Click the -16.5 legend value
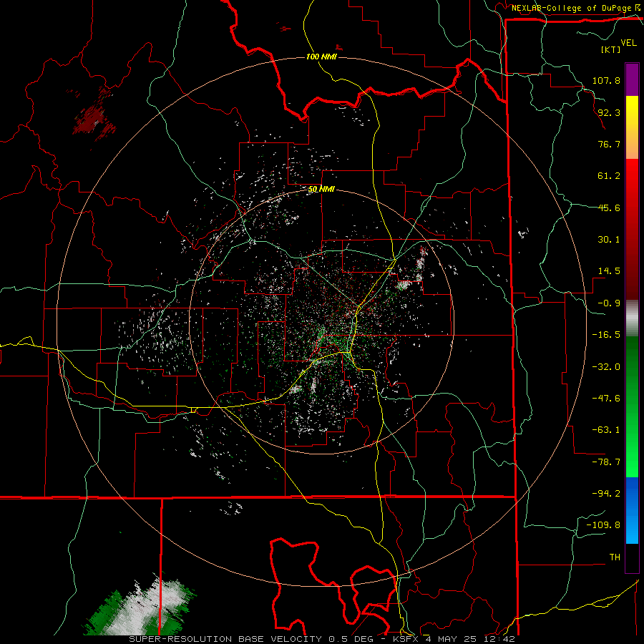This screenshot has width=644, height=644. click(606, 335)
